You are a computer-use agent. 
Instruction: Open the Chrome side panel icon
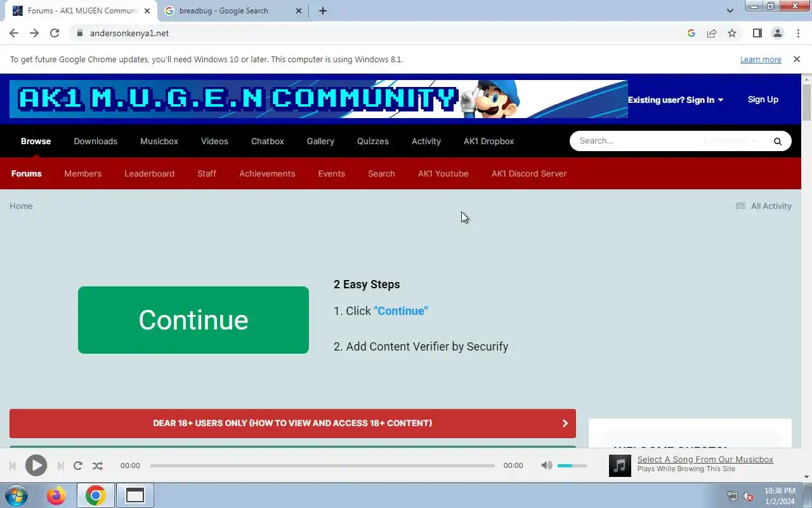point(757,33)
